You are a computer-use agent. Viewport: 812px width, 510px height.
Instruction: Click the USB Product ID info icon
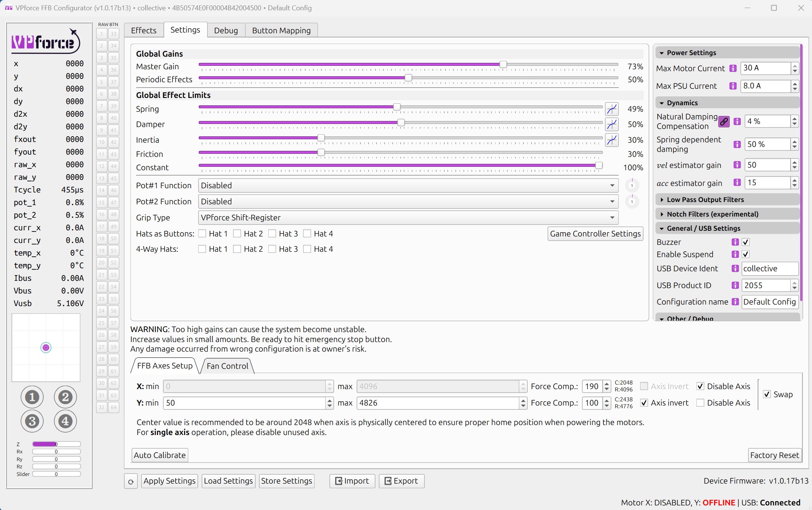735,285
